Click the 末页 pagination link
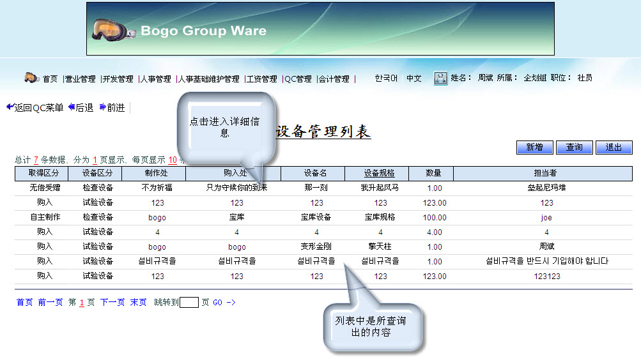The image size is (641, 364). (x=138, y=302)
